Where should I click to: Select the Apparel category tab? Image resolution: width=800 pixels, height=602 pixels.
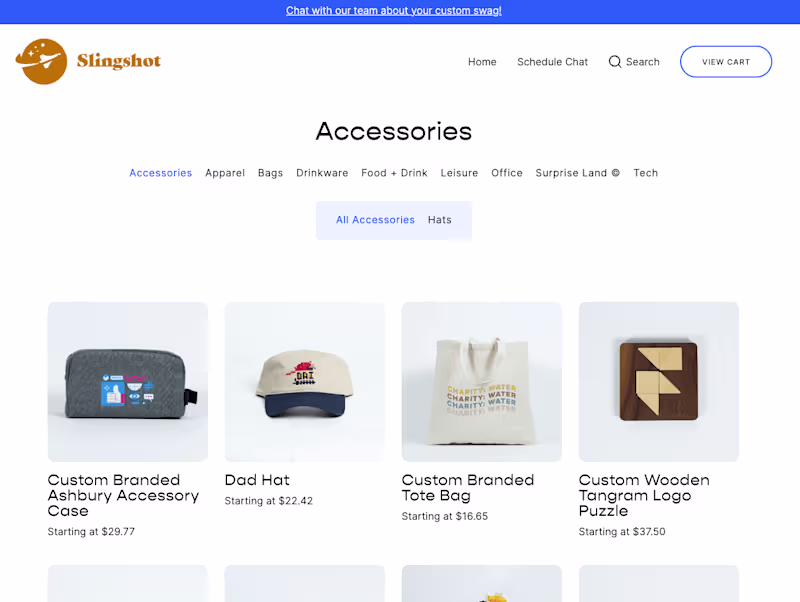[225, 173]
